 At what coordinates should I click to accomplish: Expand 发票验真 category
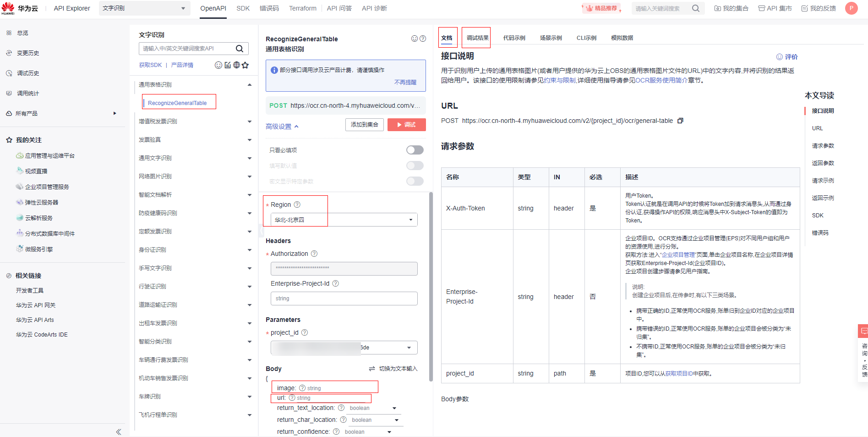(x=250, y=140)
